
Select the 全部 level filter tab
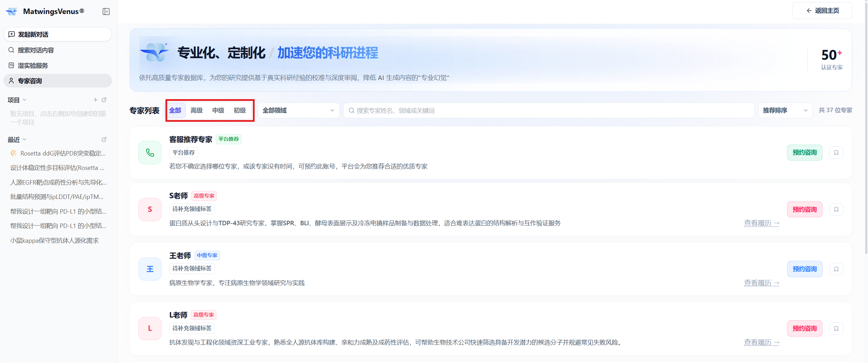click(176, 110)
